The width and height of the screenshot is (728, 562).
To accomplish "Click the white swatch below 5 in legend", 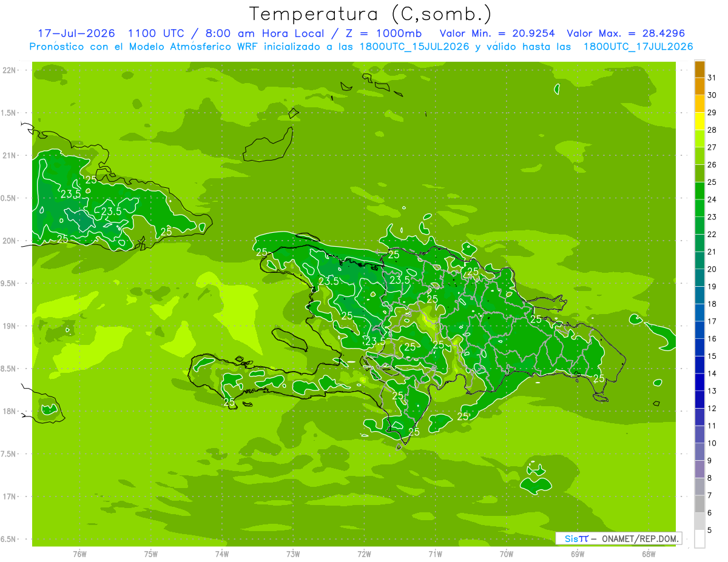I will click(x=699, y=538).
